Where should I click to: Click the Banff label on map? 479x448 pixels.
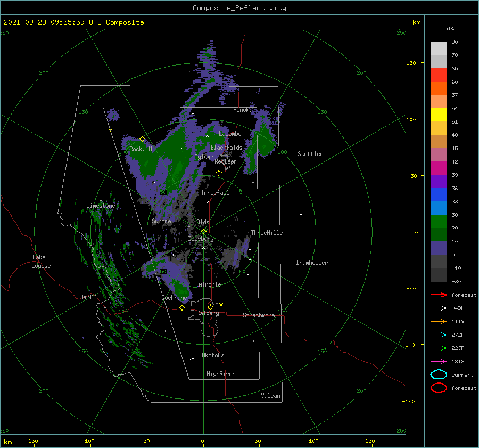88,297
